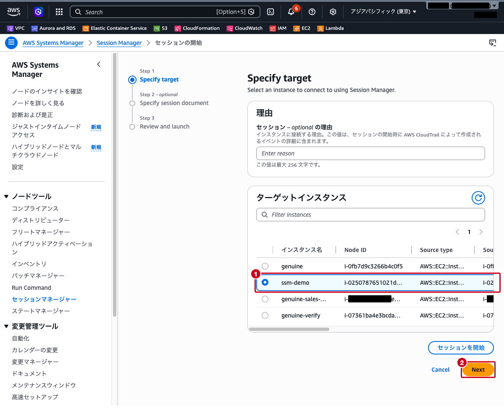Open the help question mark icon

click(x=312, y=12)
